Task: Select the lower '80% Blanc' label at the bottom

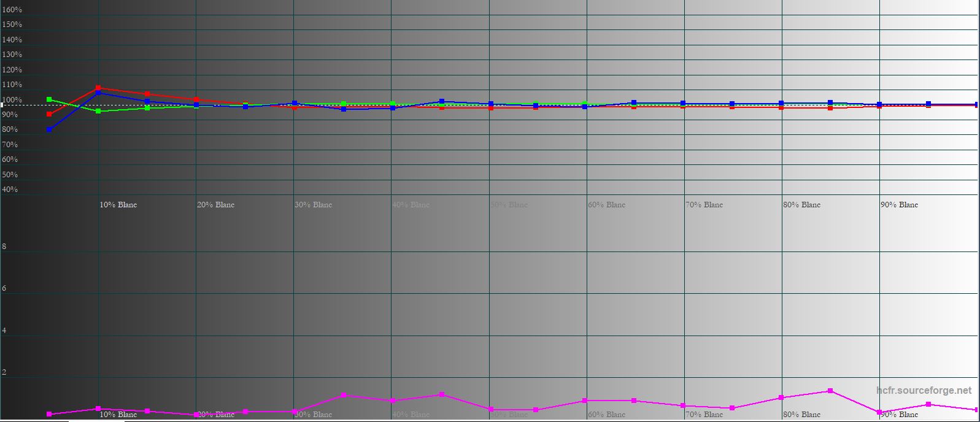Action: (801, 415)
